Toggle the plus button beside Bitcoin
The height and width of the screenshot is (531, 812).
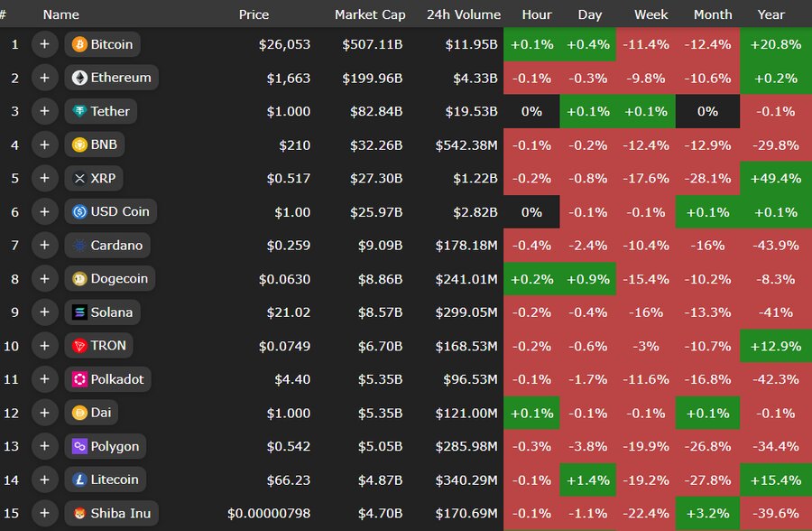[44, 44]
